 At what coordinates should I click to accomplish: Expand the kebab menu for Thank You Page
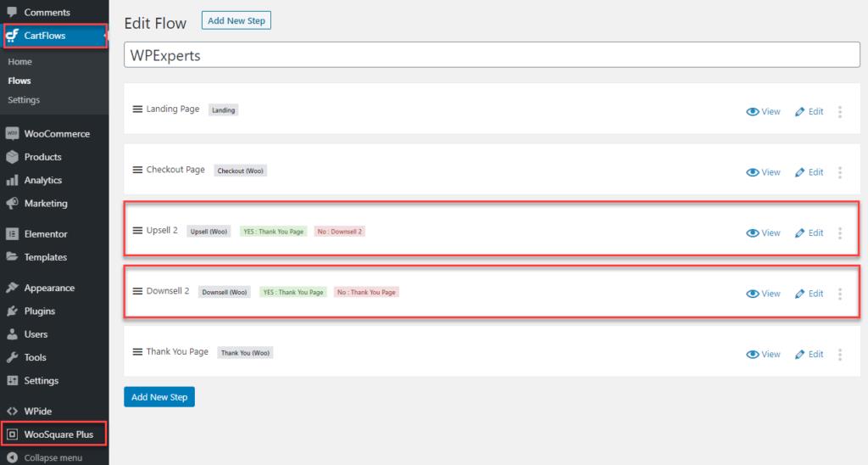pos(840,355)
